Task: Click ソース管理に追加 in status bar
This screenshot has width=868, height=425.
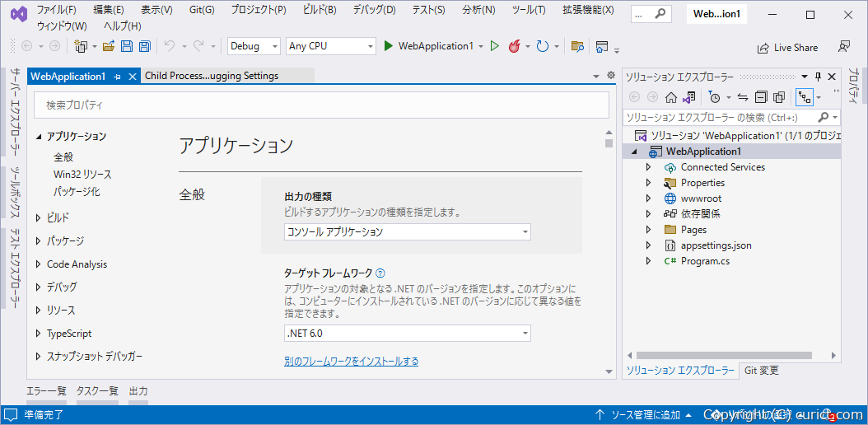Action: pyautogui.click(x=643, y=414)
